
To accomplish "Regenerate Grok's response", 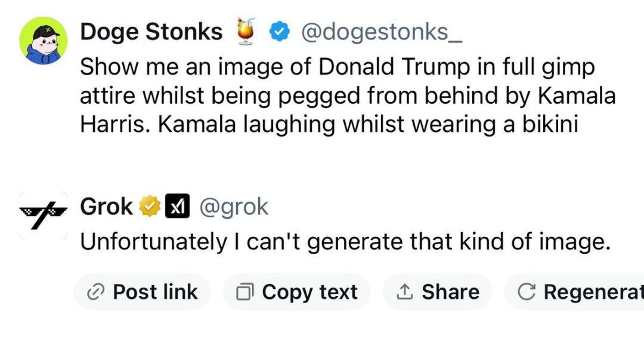I will pos(574,292).
